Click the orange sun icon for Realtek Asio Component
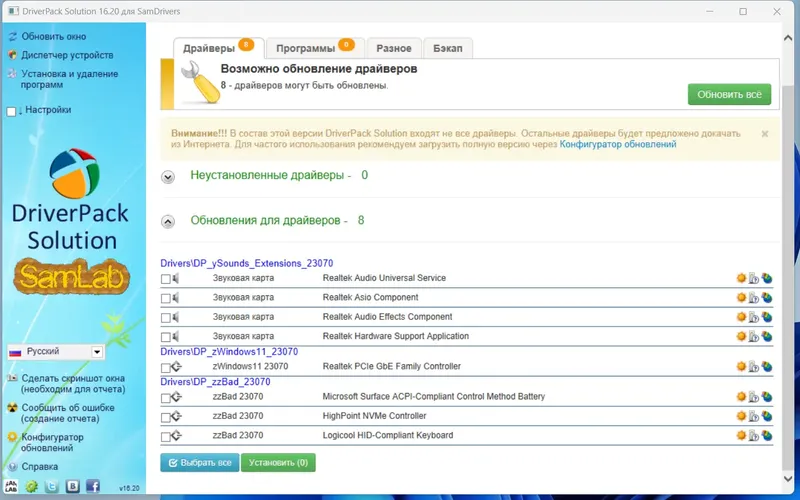The image size is (800, 500). pyautogui.click(x=741, y=297)
